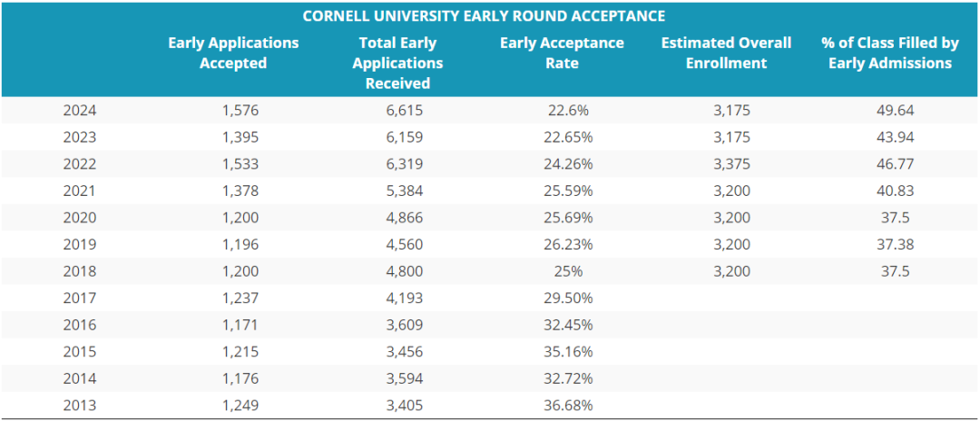Click the 1,576 accepted applications cell
Screen dimensions: 980x421
[240, 111]
